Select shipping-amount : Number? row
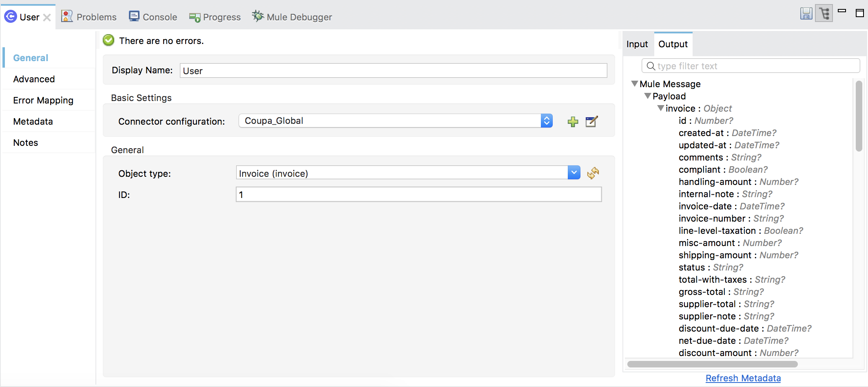This screenshot has width=868, height=387. click(738, 255)
